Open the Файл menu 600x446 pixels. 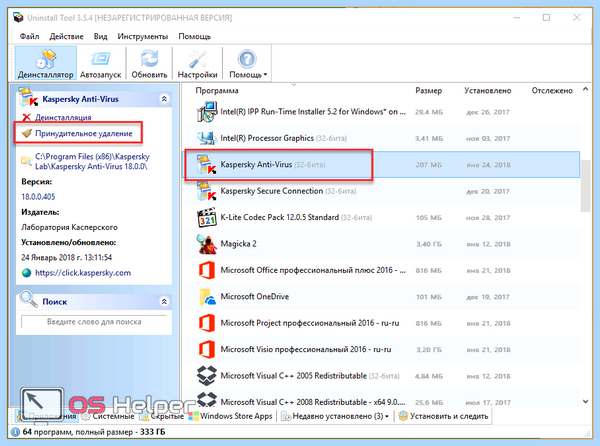coord(29,36)
